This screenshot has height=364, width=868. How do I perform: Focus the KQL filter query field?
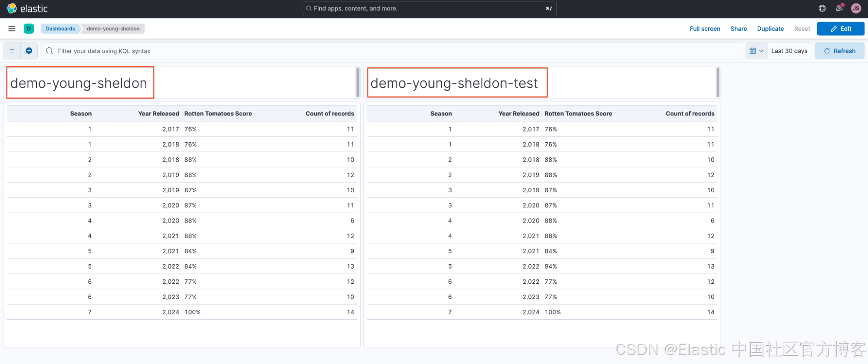[391, 51]
